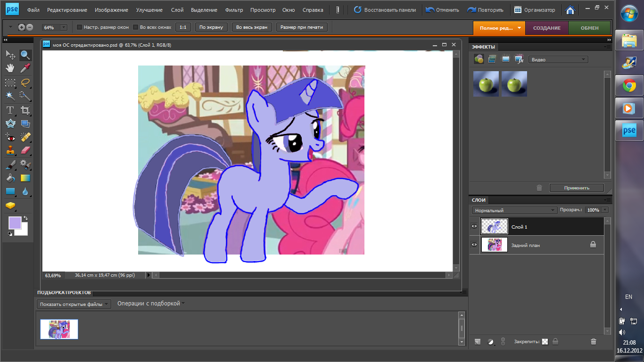Viewport: 644px width, 362px height.
Task: Hide 'Слой 1' layer eye icon
Action: [474, 227]
